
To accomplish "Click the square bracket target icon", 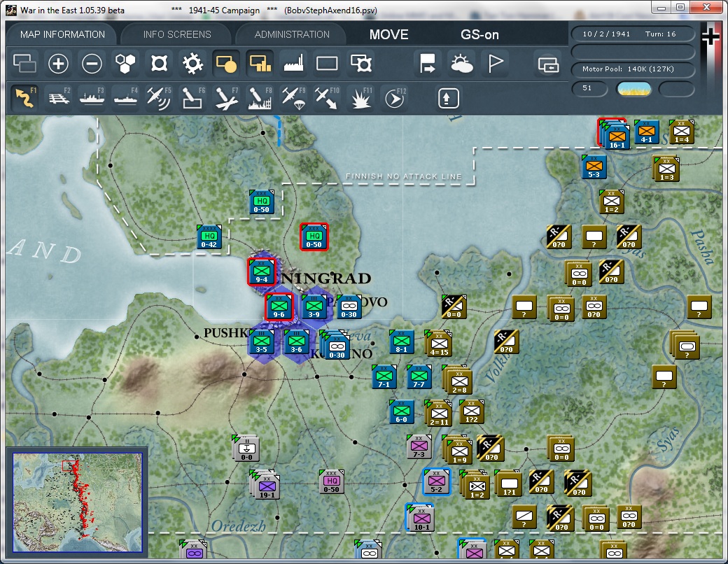I will [159, 63].
